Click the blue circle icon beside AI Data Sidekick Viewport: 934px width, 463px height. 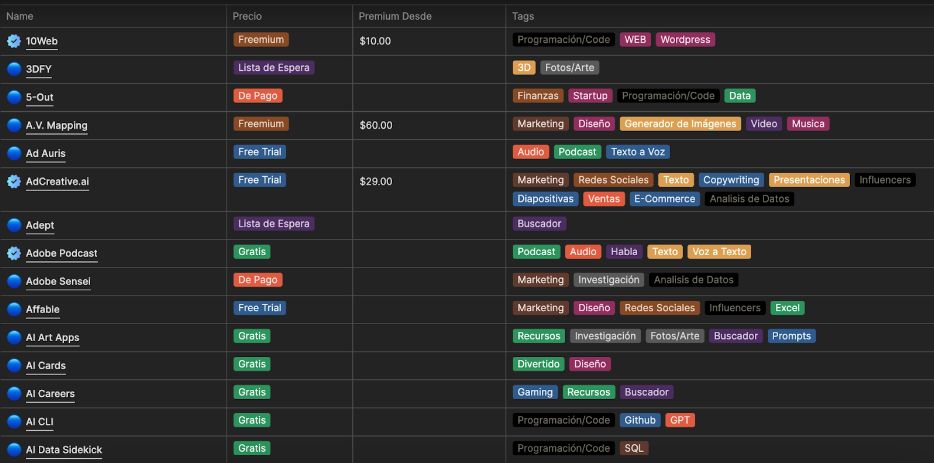pos(14,449)
